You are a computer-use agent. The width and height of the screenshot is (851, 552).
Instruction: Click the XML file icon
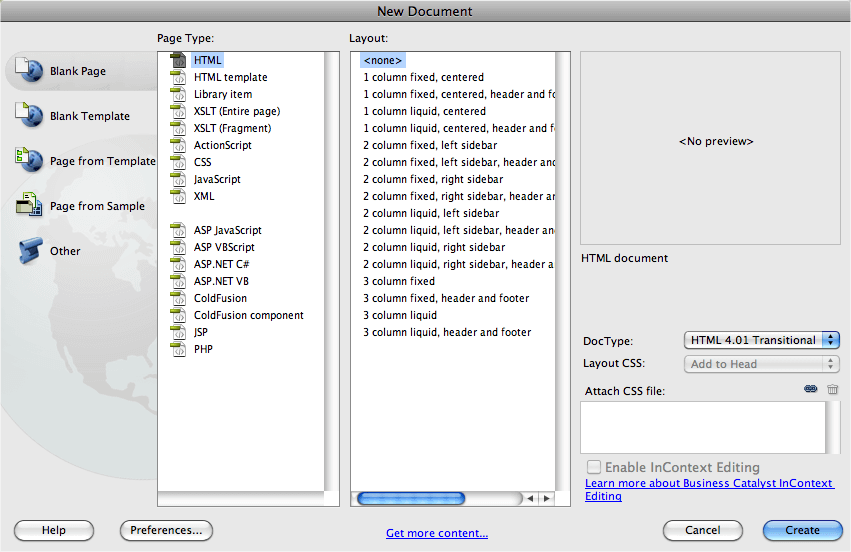point(179,196)
